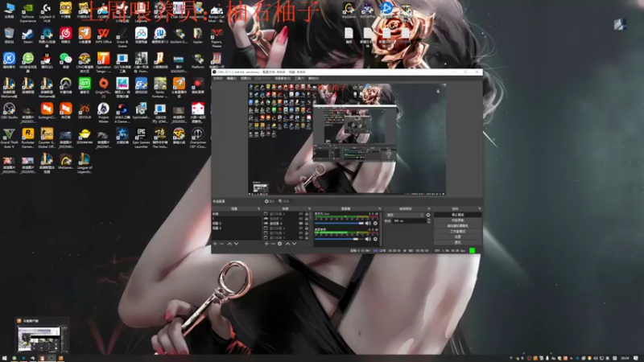644x362 pixels.
Task: Add a new scene with plus icon in Scenes panel
Action: click(x=215, y=244)
